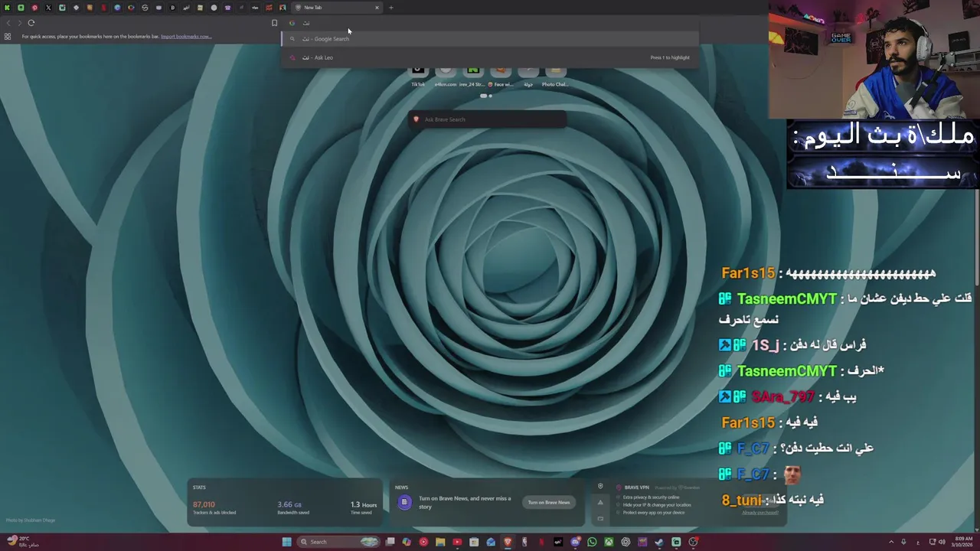Open File Explorer from taskbar
Screen dimensions: 980x551
pos(440,542)
